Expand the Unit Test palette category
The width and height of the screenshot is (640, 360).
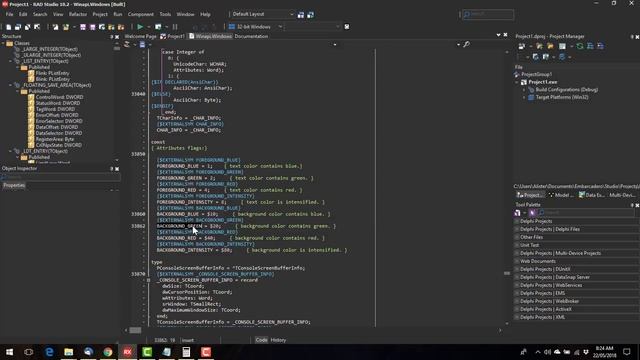pyautogui.click(x=517, y=245)
